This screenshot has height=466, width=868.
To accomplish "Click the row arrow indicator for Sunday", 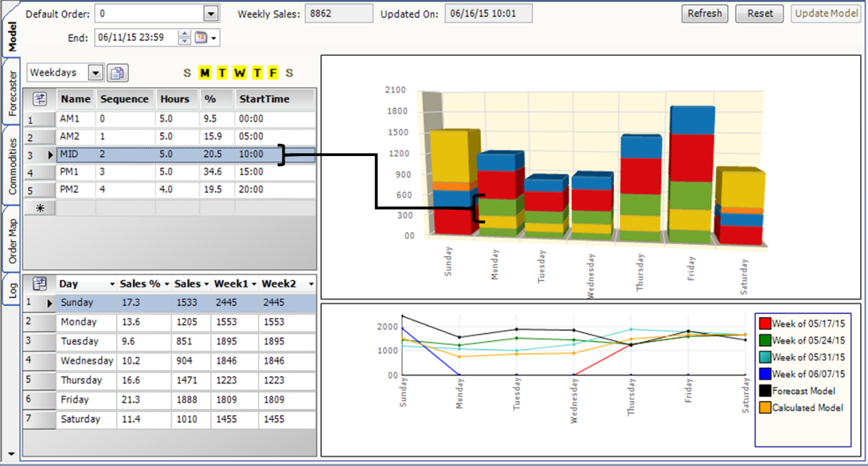I will [49, 303].
